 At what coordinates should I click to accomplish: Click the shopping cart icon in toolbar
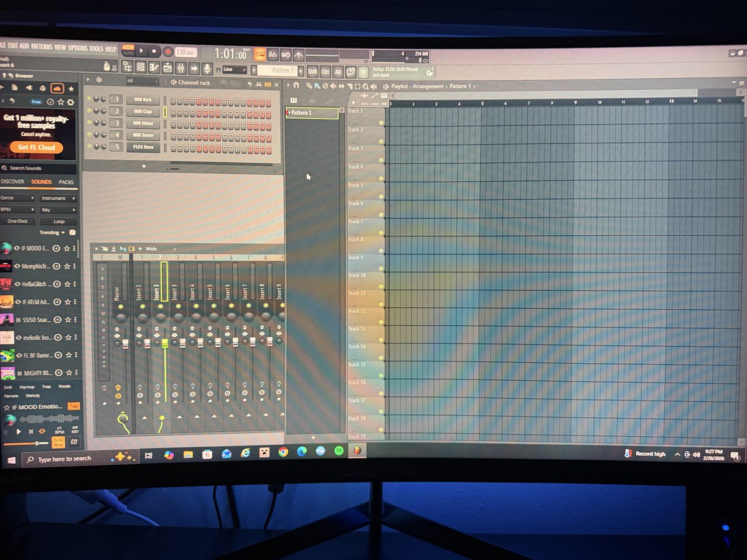[362, 72]
